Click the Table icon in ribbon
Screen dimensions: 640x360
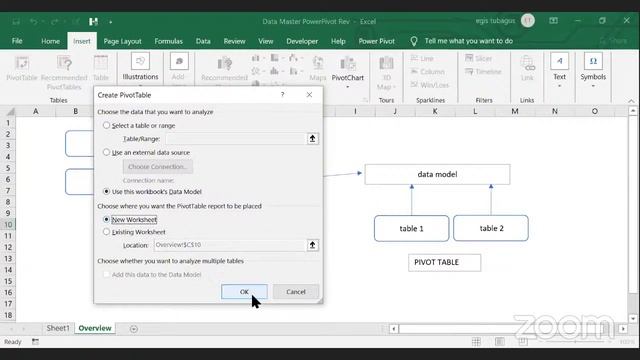tap(100, 68)
